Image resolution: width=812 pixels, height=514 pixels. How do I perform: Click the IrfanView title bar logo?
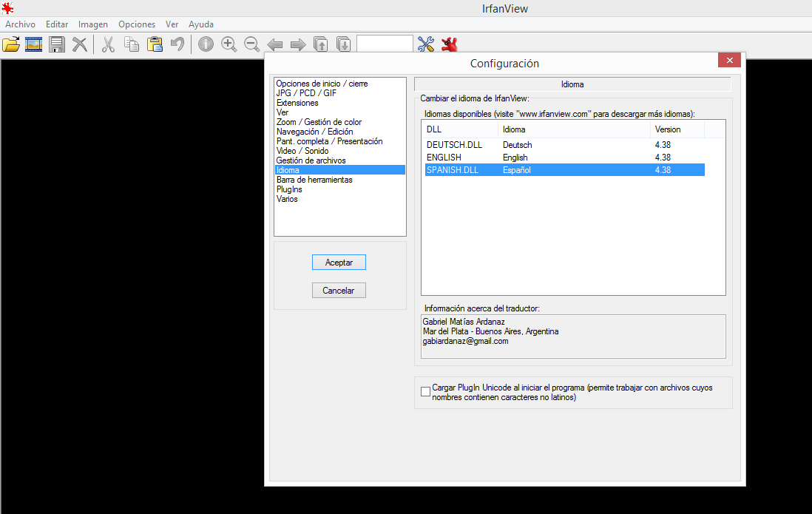pyautogui.click(x=8, y=8)
